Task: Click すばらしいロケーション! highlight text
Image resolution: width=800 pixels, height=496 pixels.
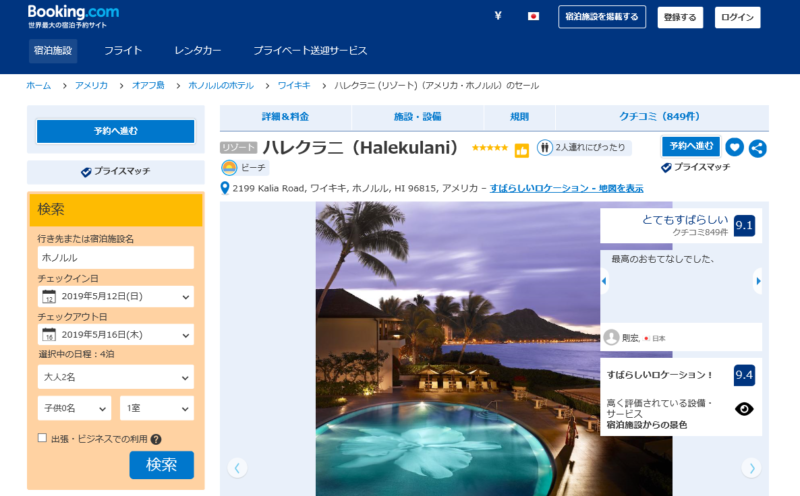Action: [659, 375]
